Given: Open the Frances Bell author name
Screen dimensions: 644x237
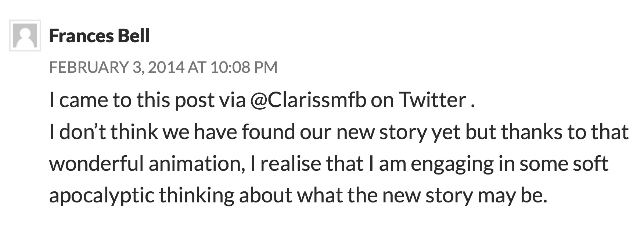Looking at the screenshot, I should 99,36.
